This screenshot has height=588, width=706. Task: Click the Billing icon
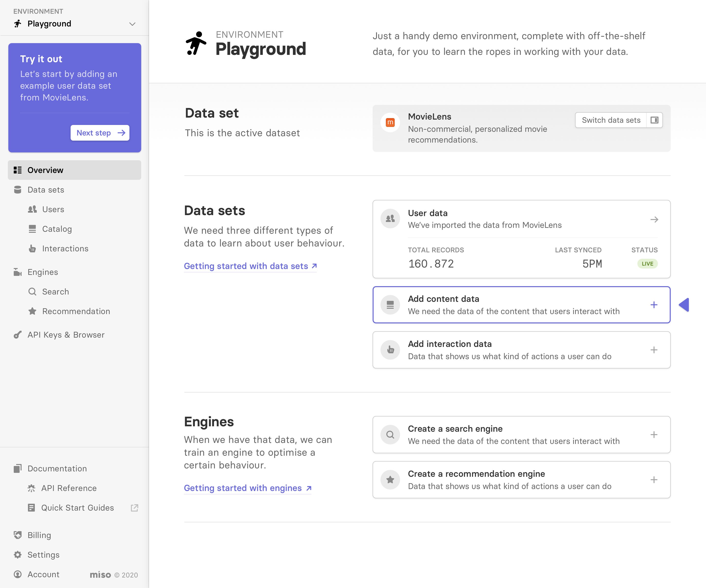click(17, 535)
